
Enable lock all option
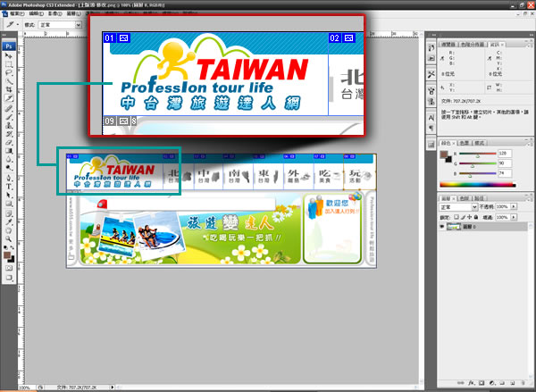476,217
